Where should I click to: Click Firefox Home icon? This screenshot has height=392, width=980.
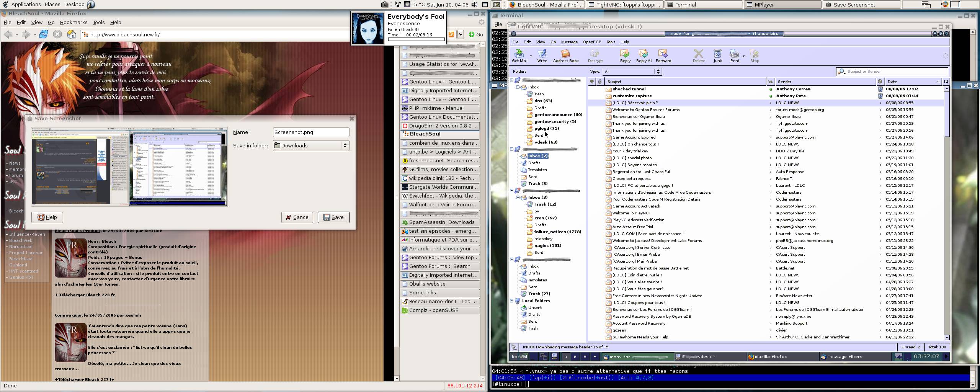coord(72,34)
